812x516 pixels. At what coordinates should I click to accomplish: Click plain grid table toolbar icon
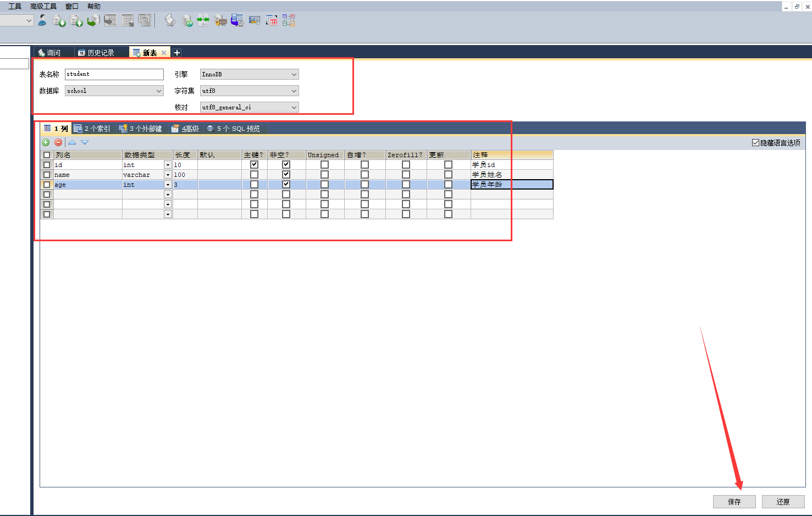click(x=128, y=20)
